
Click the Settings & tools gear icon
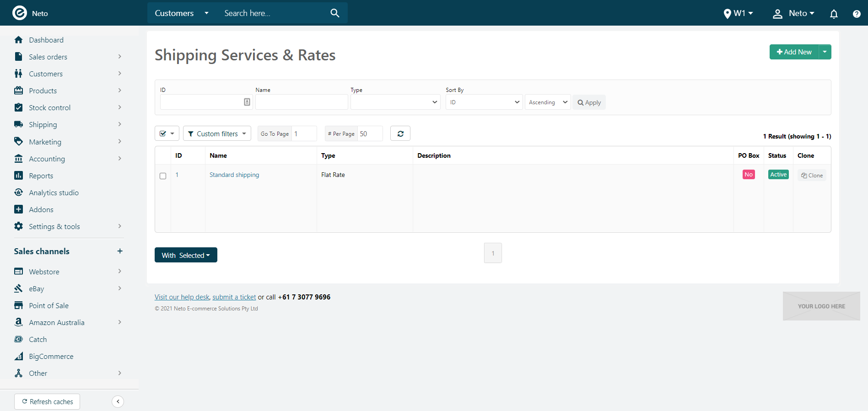tap(18, 226)
